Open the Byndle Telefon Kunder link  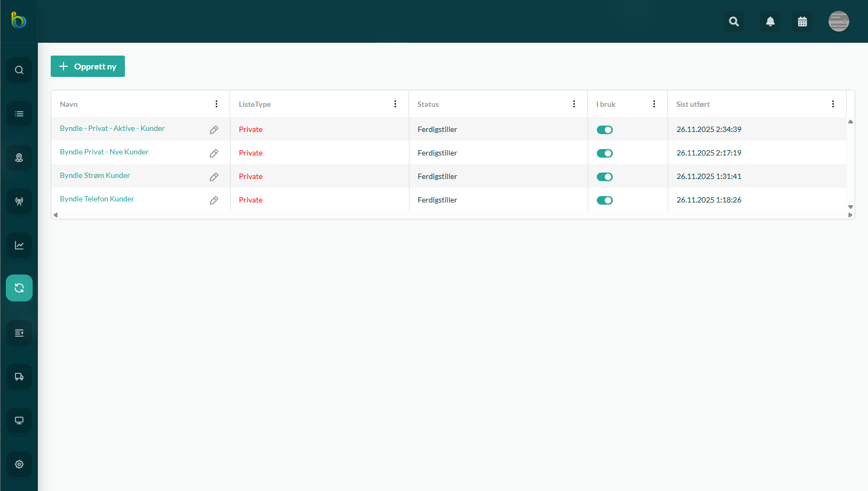[x=97, y=199]
